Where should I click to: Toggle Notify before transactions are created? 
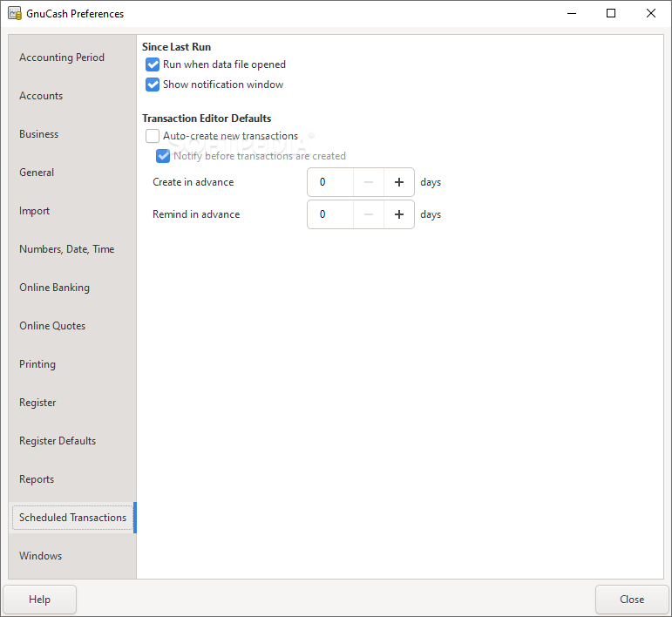click(163, 156)
